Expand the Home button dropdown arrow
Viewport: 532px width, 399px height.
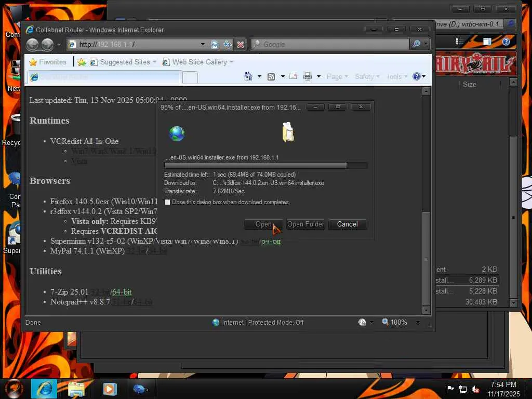pyautogui.click(x=260, y=77)
